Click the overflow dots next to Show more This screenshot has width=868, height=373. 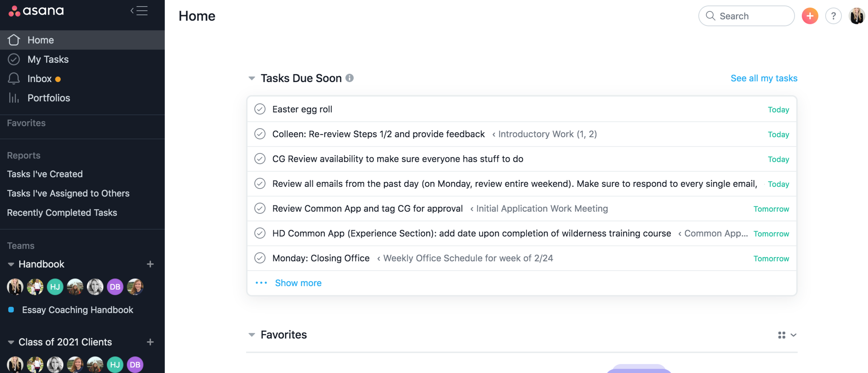tap(260, 283)
